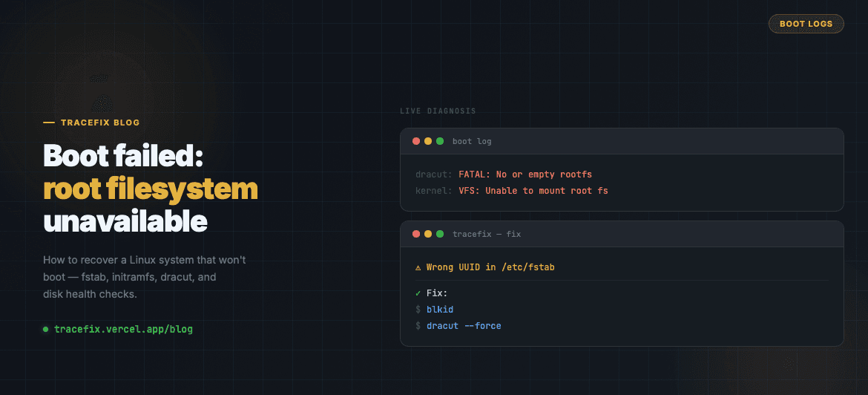Click red dot in boot log window
Image resolution: width=868 pixels, height=395 pixels.
[x=416, y=141]
